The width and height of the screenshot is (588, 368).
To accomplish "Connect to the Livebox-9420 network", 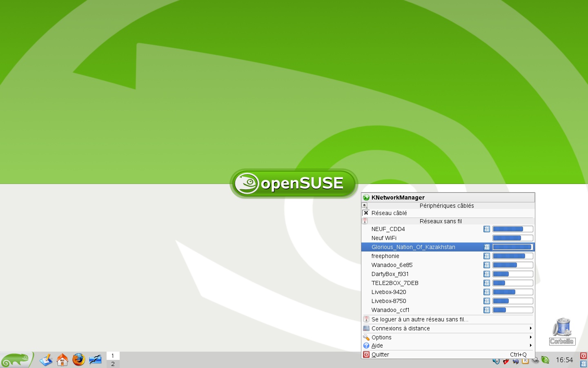I will pos(448,292).
